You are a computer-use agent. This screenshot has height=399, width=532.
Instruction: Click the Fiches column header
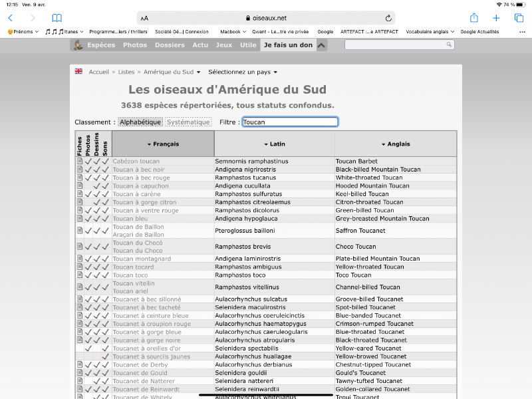[80, 146]
